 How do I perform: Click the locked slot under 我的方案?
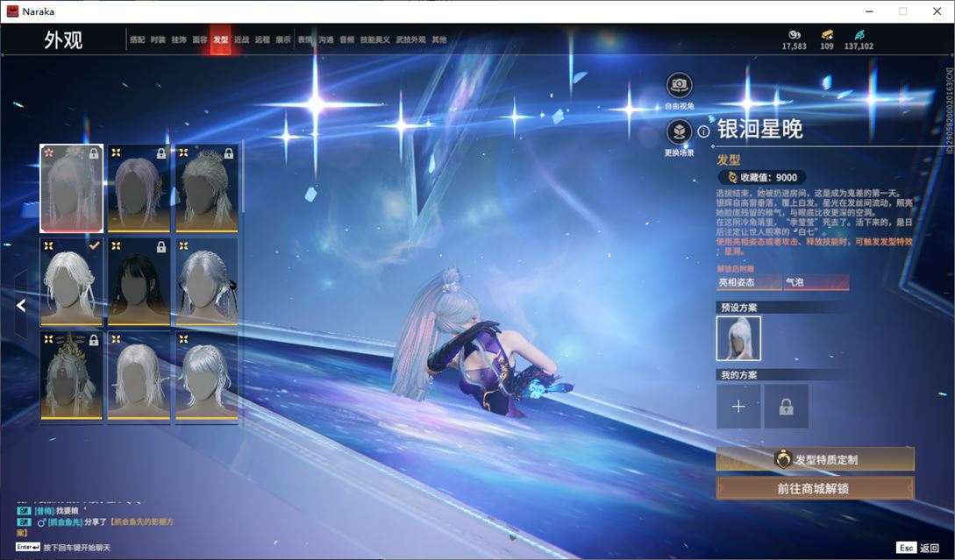click(787, 406)
